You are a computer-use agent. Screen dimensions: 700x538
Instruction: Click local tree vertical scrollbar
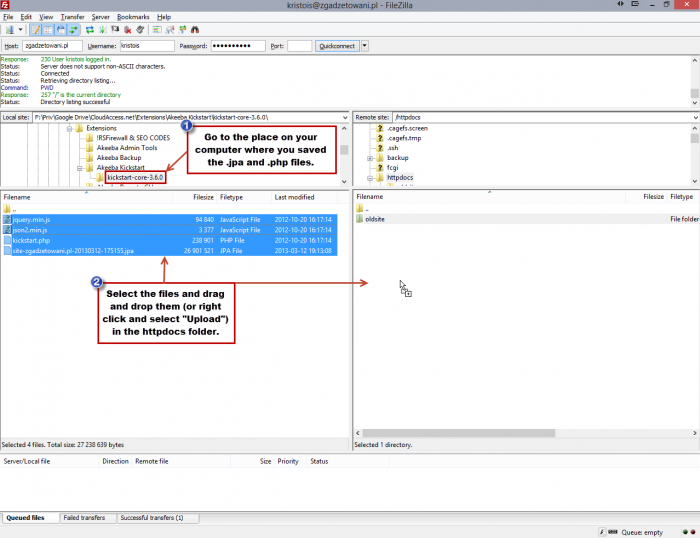[344, 150]
